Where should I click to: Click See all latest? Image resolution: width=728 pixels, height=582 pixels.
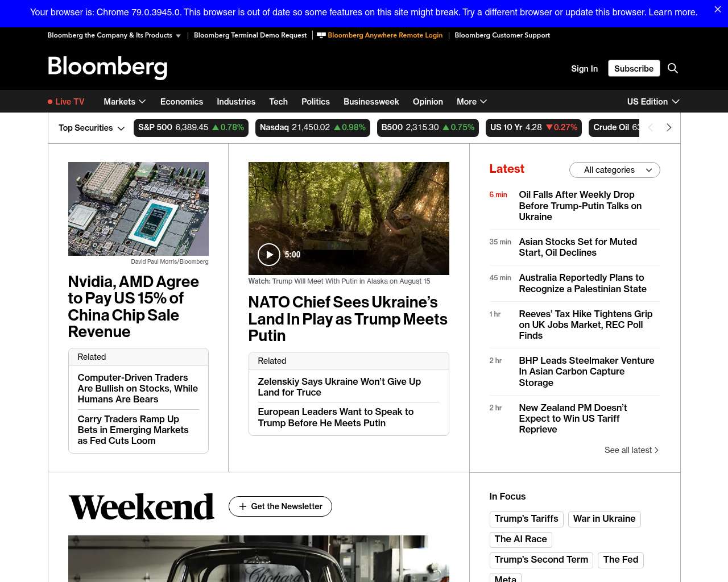[x=631, y=450]
